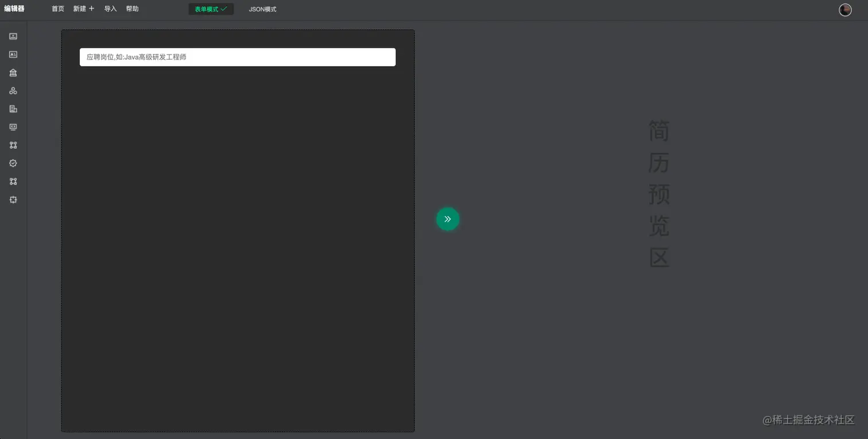
Task: Click the 编辑器 logo title
Action: [x=14, y=9]
